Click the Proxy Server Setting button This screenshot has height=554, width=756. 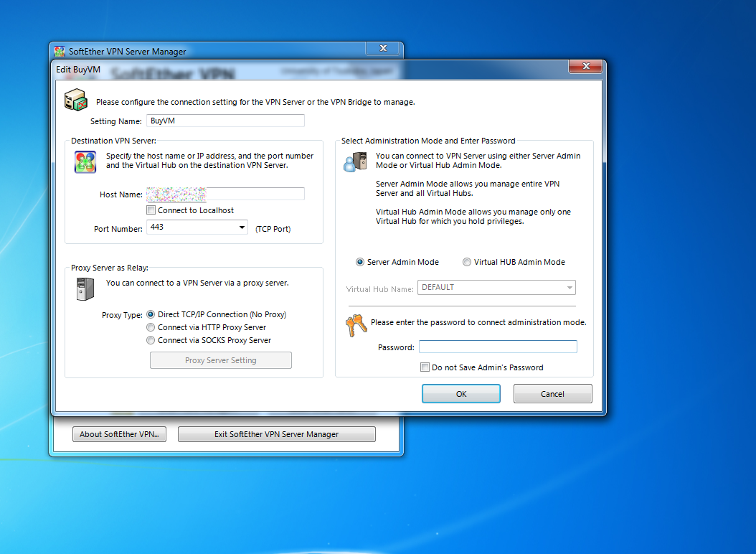(221, 360)
